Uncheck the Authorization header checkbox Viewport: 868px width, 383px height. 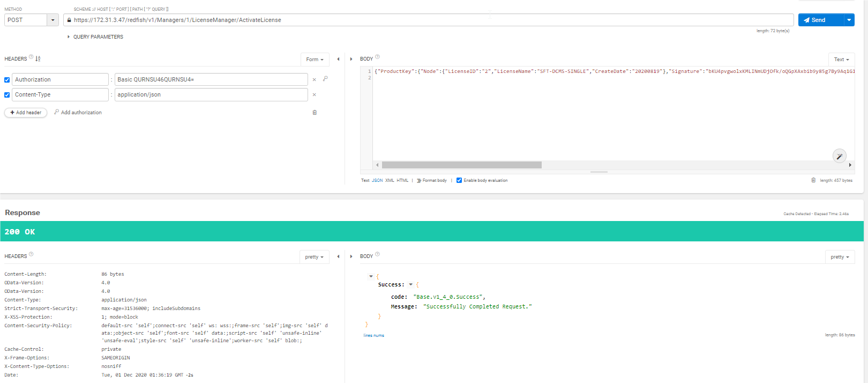[x=7, y=80]
